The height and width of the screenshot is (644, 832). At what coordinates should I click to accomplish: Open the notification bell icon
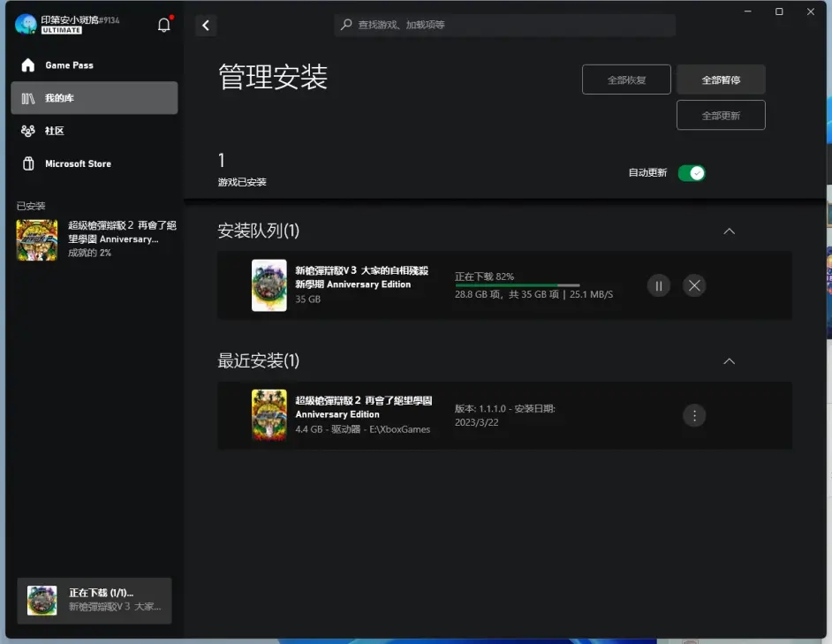tap(163, 26)
